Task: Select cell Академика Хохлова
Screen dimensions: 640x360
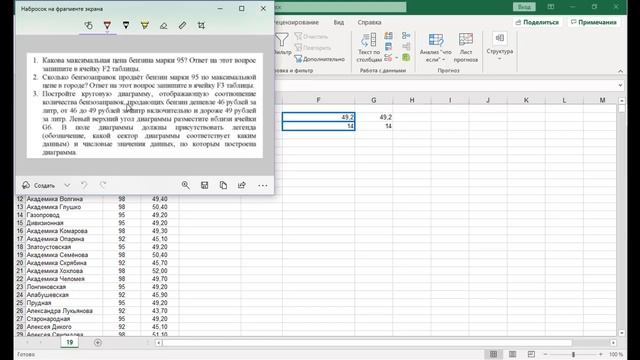Action: 64,271
